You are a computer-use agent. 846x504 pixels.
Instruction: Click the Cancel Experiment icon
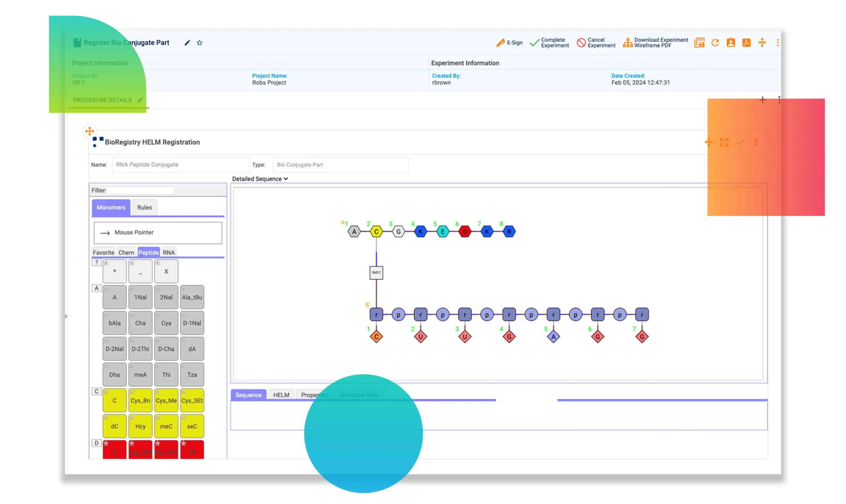point(581,43)
